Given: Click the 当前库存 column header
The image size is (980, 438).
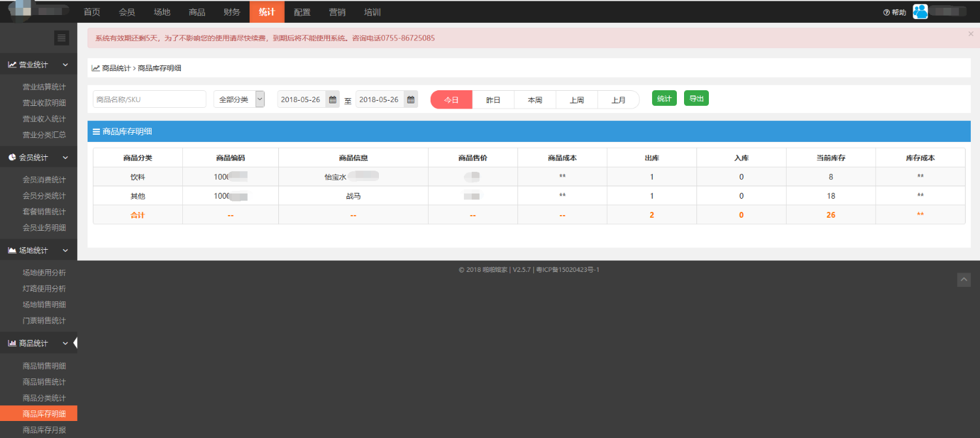Looking at the screenshot, I should point(830,158).
